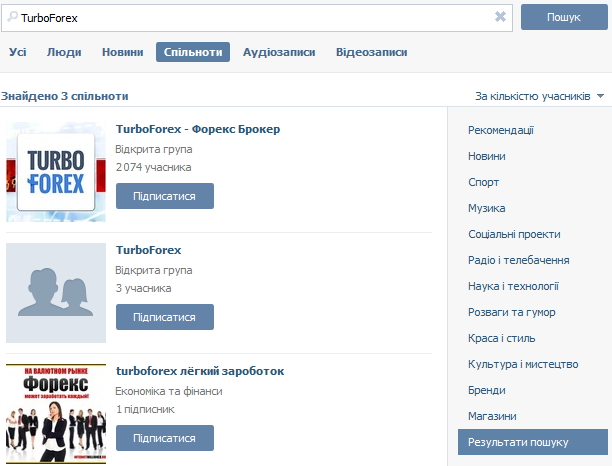Select the Спільноти tab
Image resolution: width=612 pixels, height=466 pixels.
pyautogui.click(x=193, y=52)
